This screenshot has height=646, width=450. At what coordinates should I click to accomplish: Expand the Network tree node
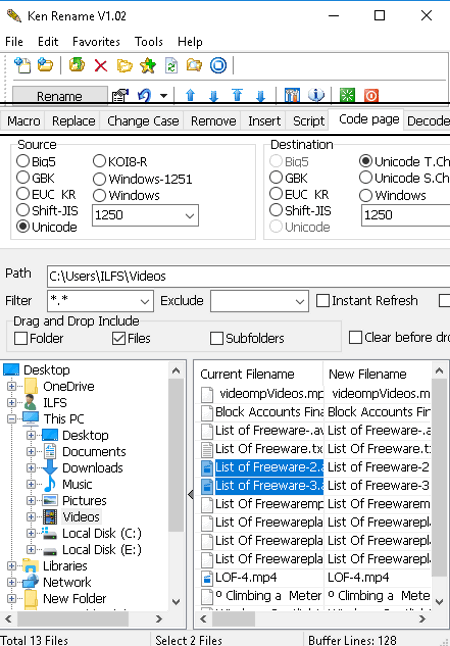tap(12, 582)
